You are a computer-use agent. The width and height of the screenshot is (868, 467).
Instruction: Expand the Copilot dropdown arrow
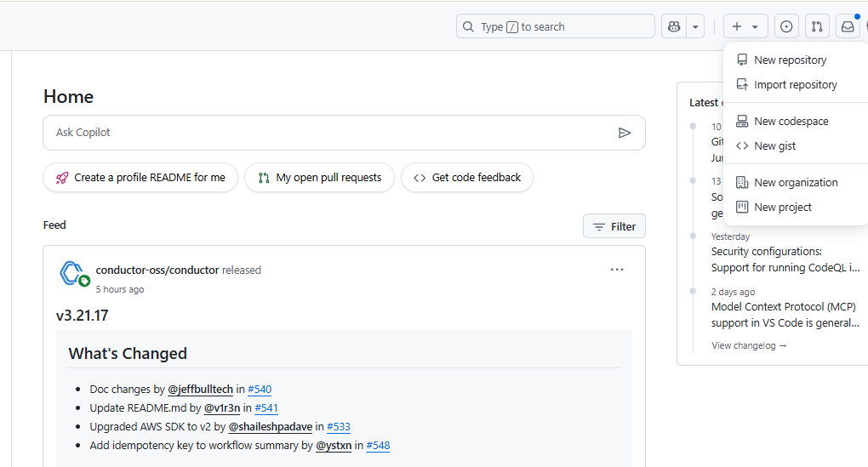[x=696, y=26]
